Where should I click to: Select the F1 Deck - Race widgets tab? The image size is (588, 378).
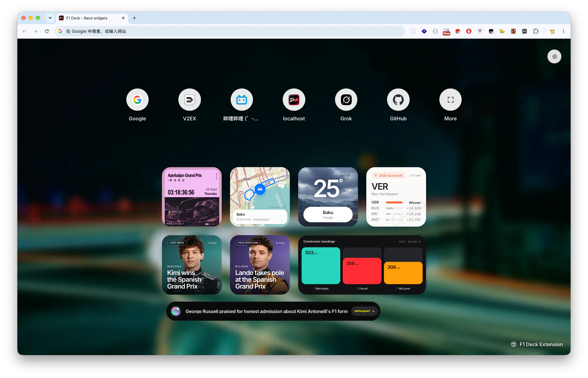pyautogui.click(x=92, y=18)
